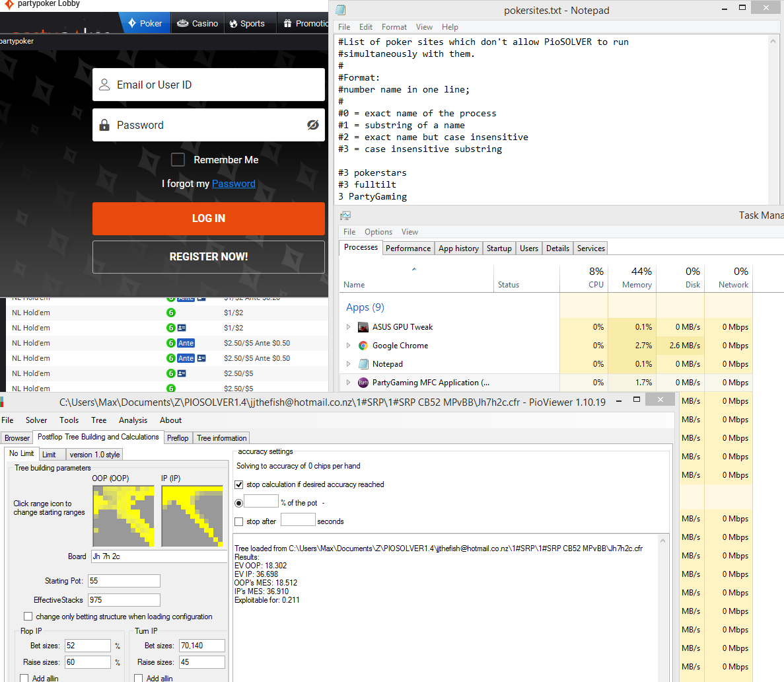Check Flop IP Add allin checkbox
Image resolution: width=784 pixels, height=682 pixels.
pos(24,678)
